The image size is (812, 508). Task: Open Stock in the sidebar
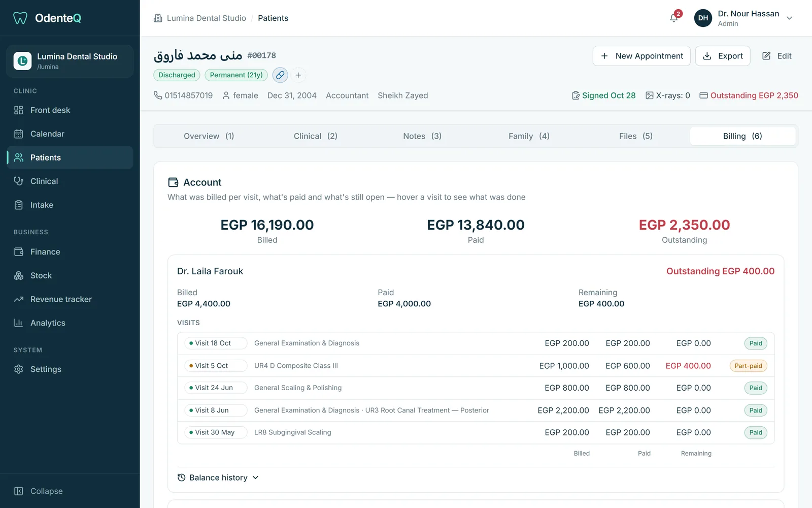click(x=70, y=276)
